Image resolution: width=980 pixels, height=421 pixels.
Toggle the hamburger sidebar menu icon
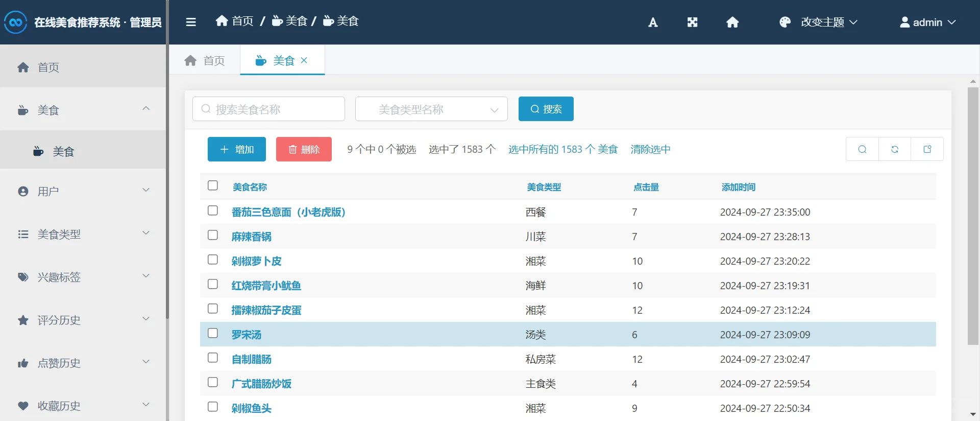[x=191, y=22]
